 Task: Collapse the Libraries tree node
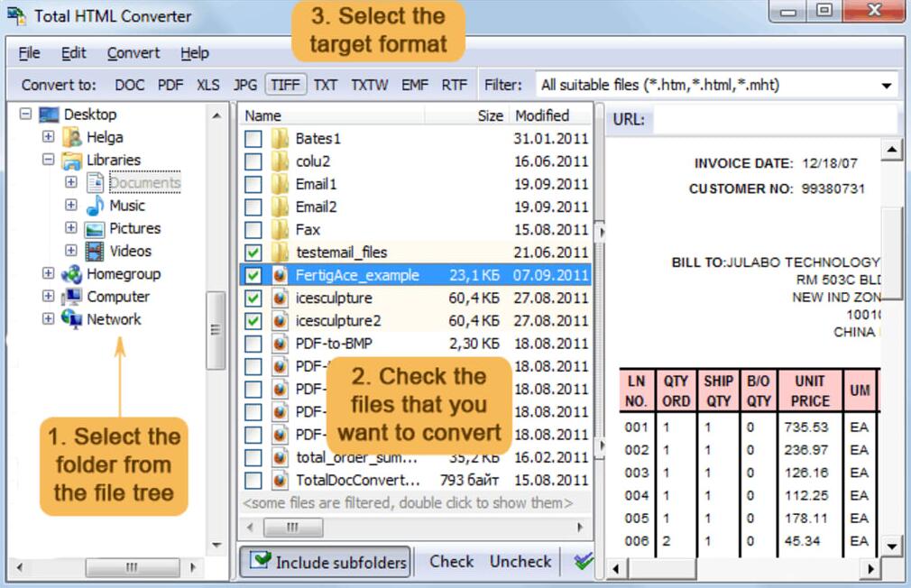click(x=49, y=161)
